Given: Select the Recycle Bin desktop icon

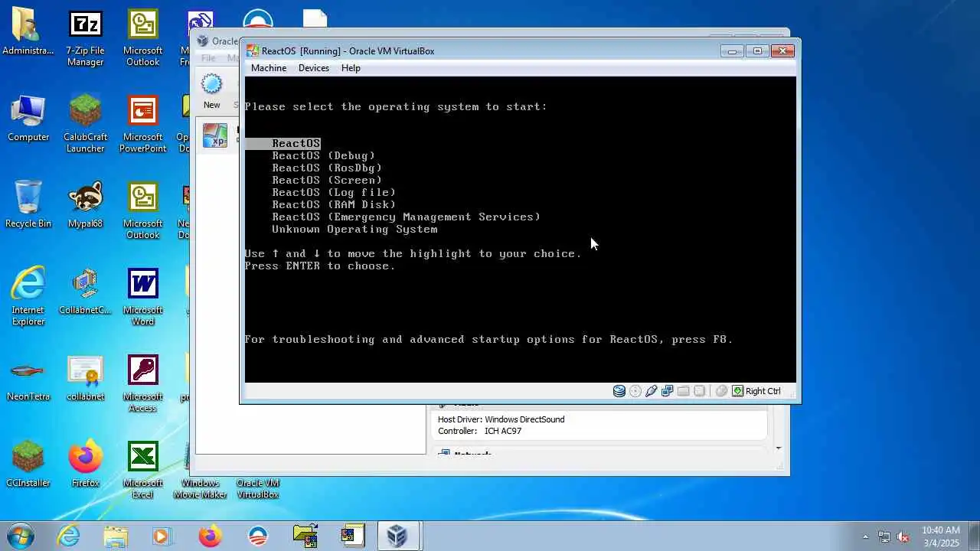Looking at the screenshot, I should (28, 205).
